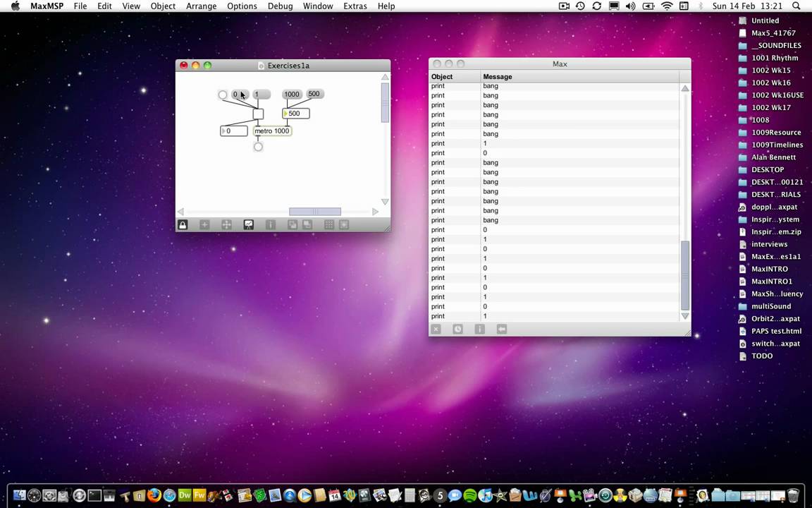Open iCal calendar icon in the dock
The image size is (812, 508).
pos(335,495)
